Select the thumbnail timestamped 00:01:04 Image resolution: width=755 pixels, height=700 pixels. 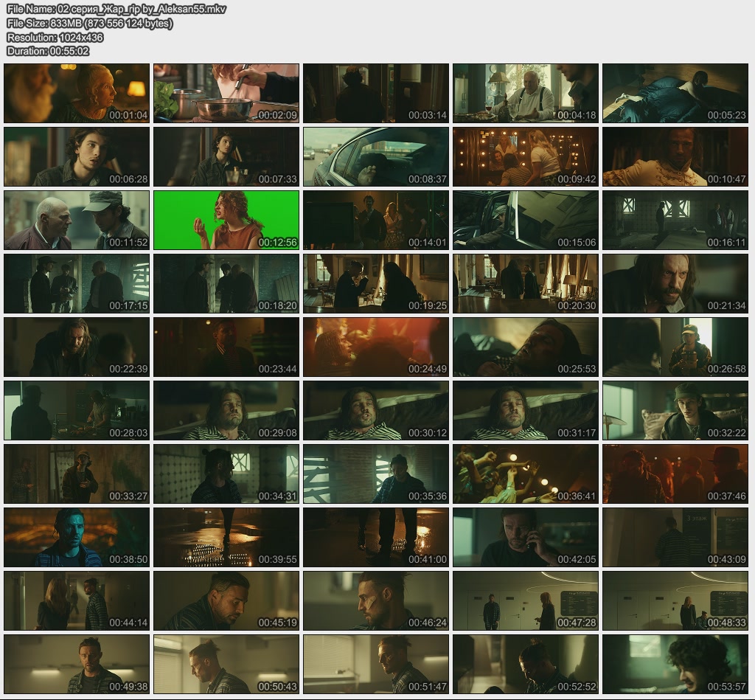[x=77, y=93]
